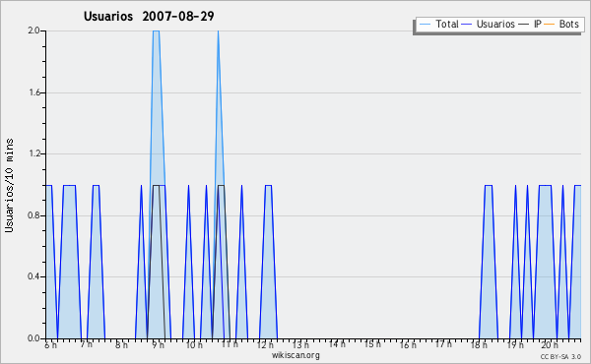The width and height of the screenshot is (591, 364).
Task: Click the Usuarios legend entry
Action: pyautogui.click(x=489, y=24)
